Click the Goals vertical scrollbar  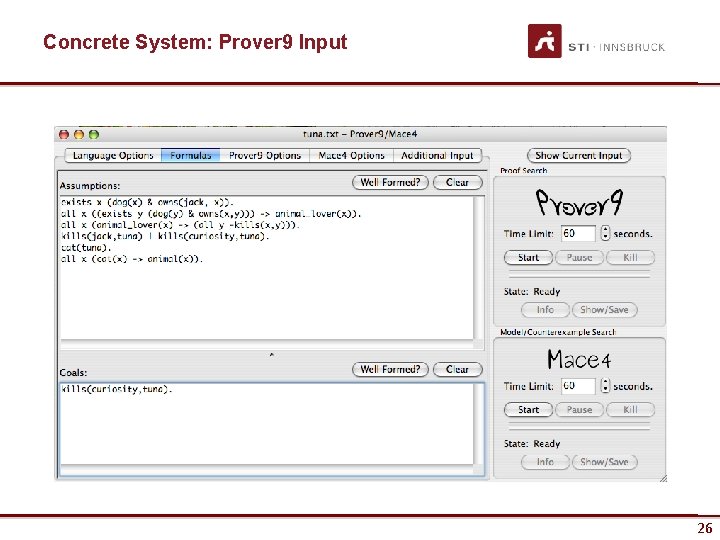pos(479,423)
